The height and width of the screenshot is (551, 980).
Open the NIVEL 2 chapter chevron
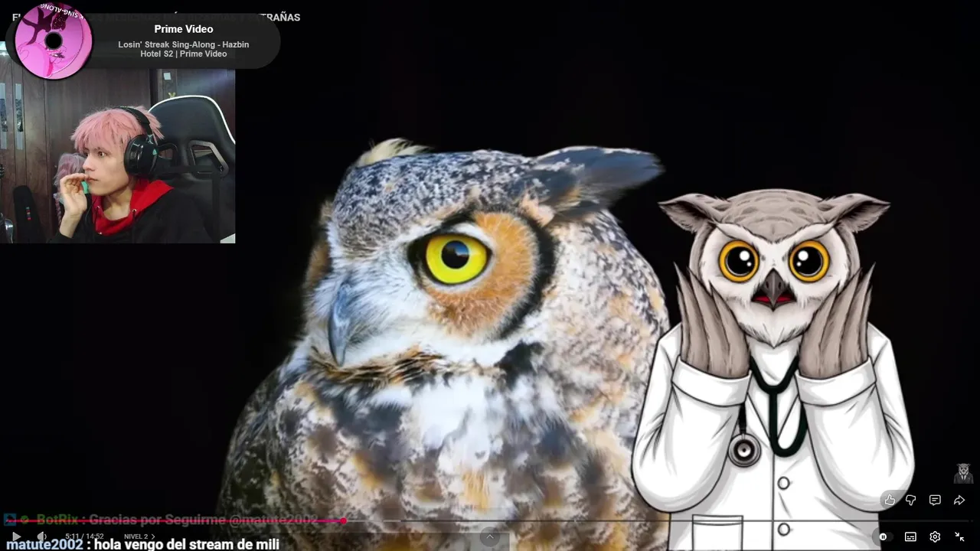[153, 536]
